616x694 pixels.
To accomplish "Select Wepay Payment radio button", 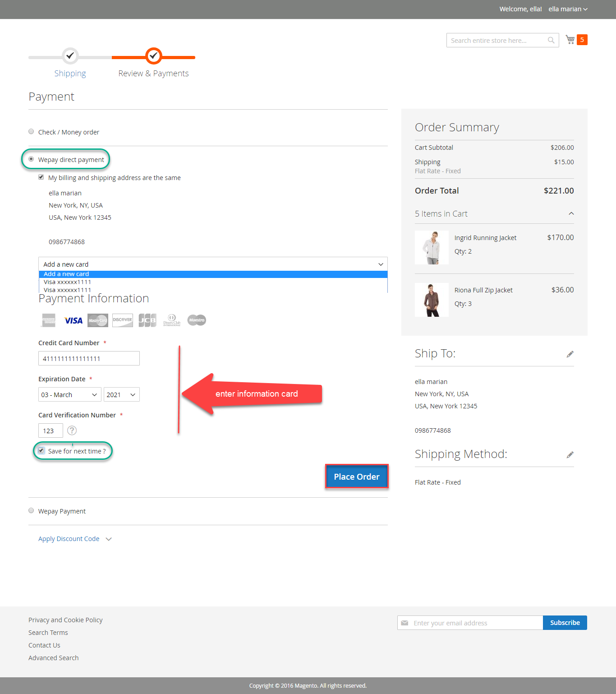I will [x=31, y=511].
